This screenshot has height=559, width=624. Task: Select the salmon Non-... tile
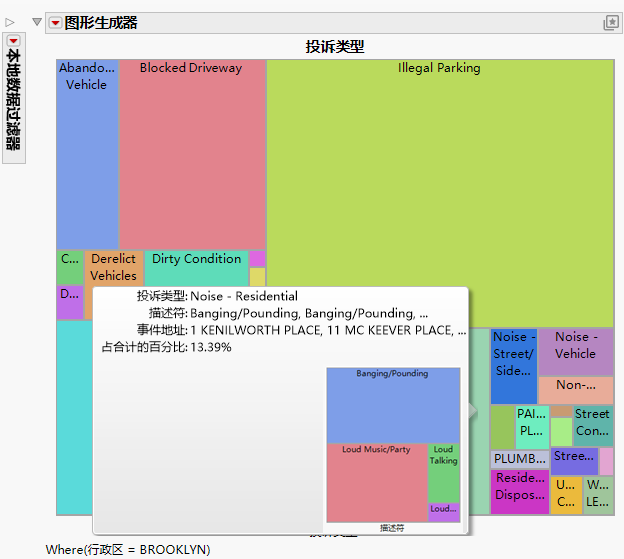pos(576,390)
